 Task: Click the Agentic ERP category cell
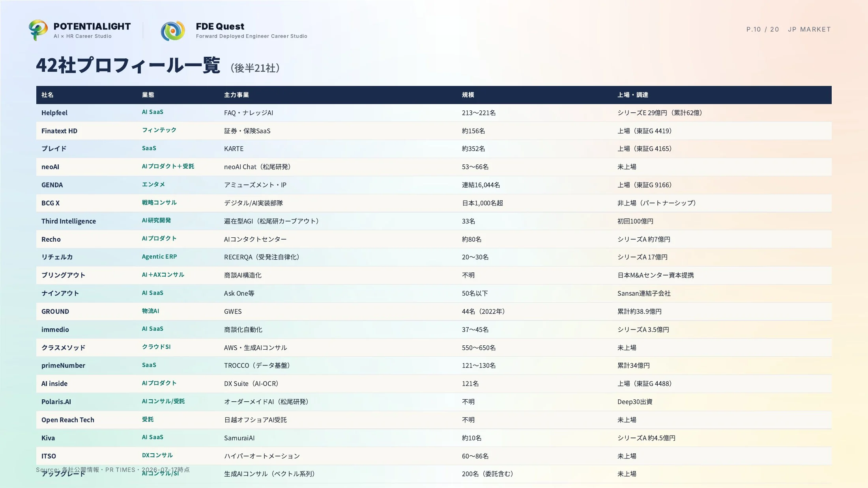(x=159, y=257)
